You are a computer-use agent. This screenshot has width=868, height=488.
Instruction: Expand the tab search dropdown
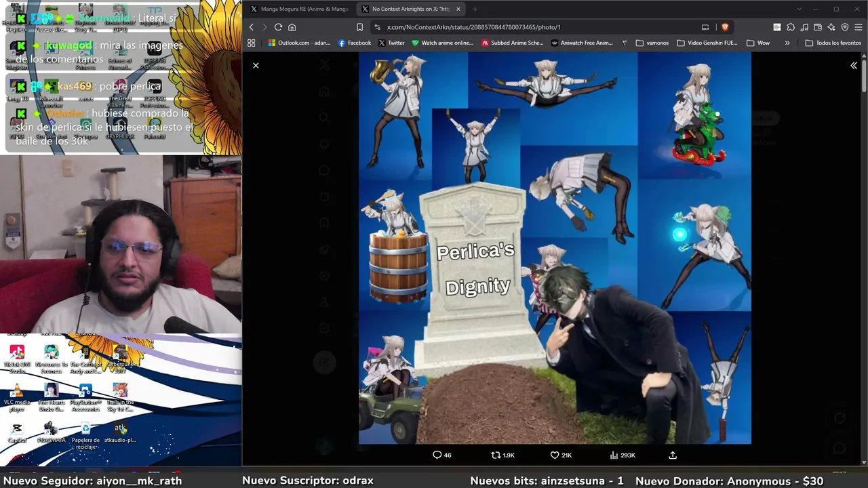pyautogui.click(x=799, y=9)
